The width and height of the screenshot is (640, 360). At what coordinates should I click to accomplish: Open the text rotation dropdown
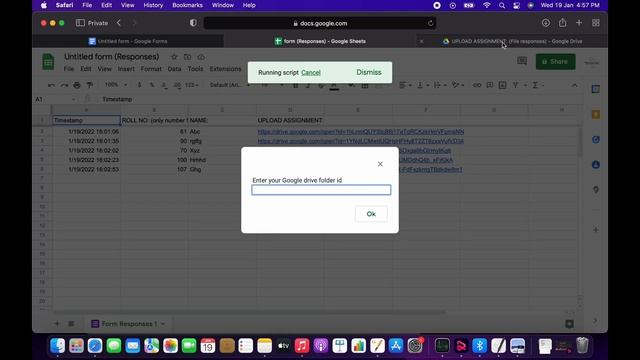(458, 85)
